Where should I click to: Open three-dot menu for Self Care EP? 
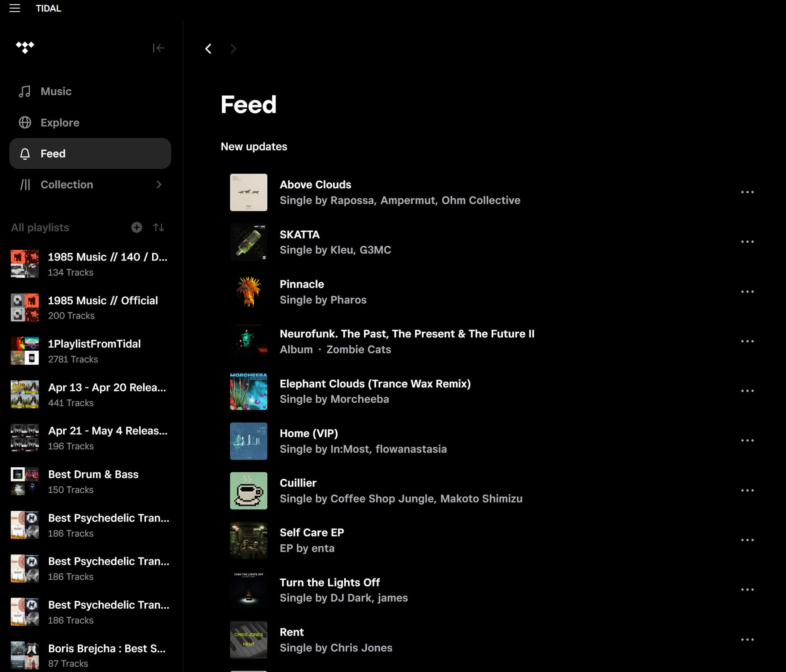pyautogui.click(x=747, y=540)
